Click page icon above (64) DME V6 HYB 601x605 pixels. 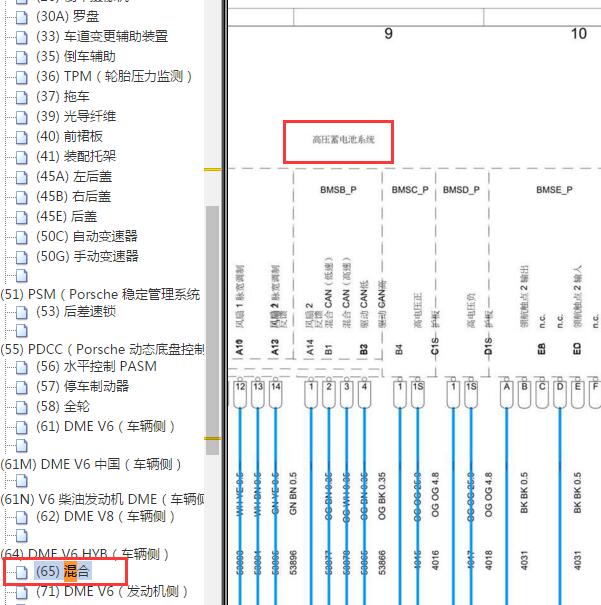click(x=22, y=536)
